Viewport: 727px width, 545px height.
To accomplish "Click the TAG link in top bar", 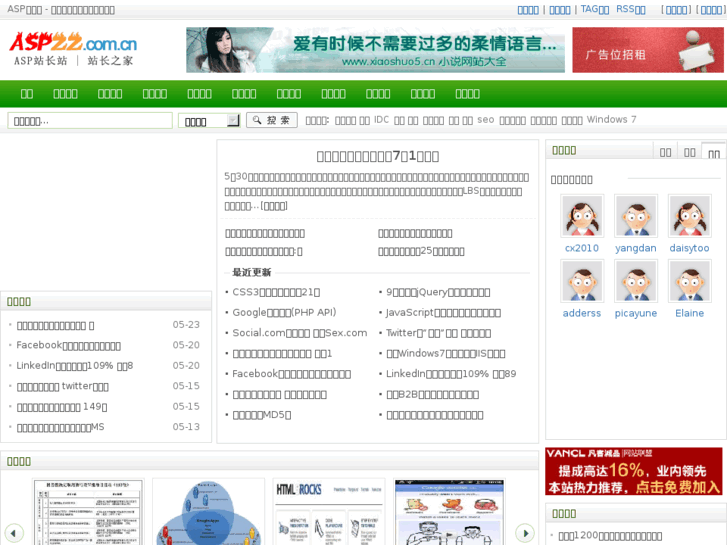I will 594,9.
